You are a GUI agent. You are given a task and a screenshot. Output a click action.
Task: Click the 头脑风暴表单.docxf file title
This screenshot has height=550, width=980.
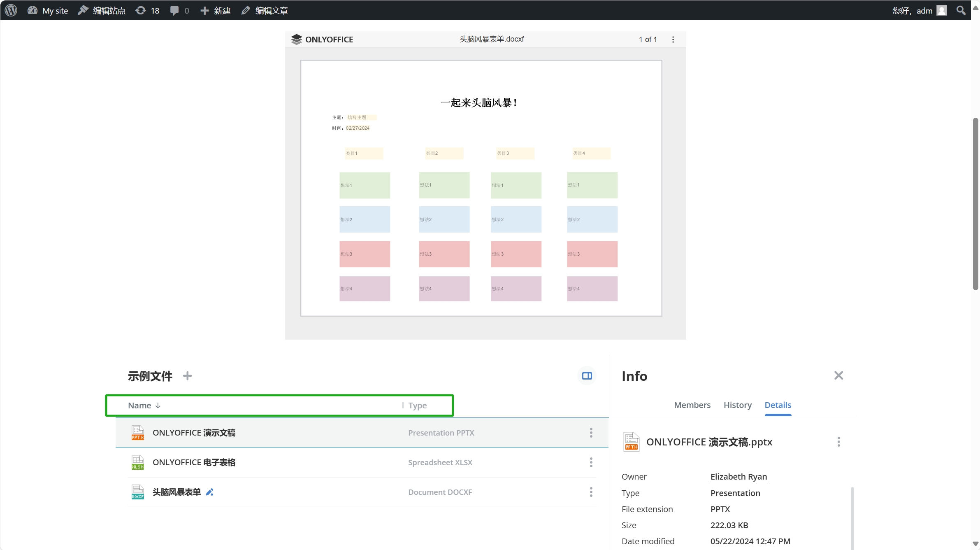click(492, 39)
